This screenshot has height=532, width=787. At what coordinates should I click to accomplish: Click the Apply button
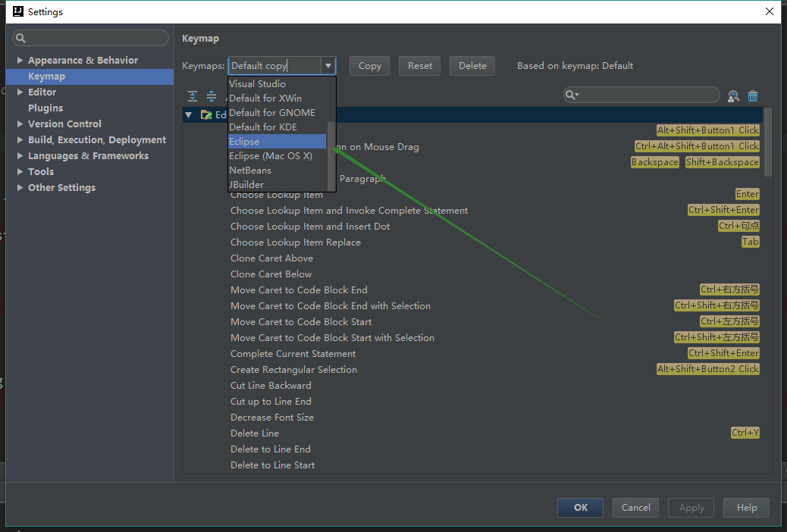click(x=691, y=508)
